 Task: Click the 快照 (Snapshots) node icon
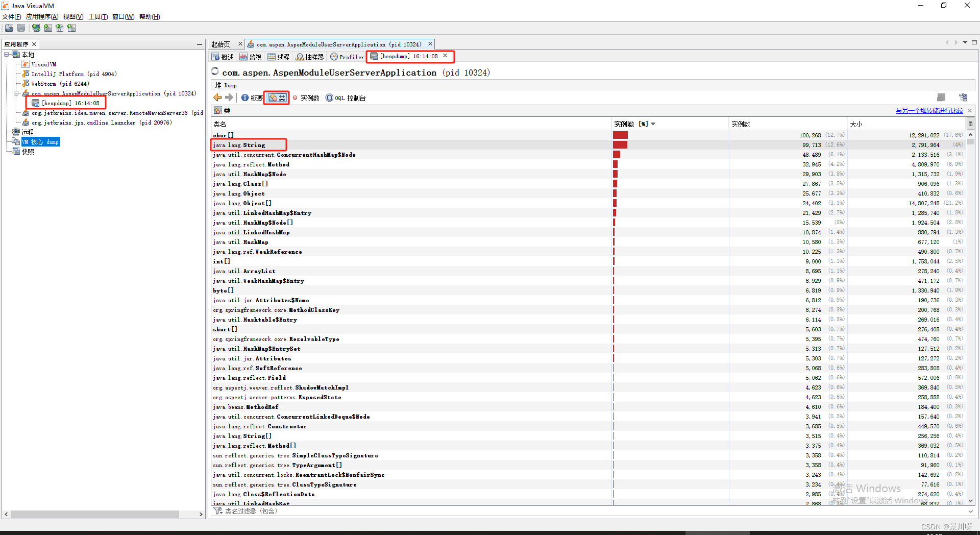(16, 152)
